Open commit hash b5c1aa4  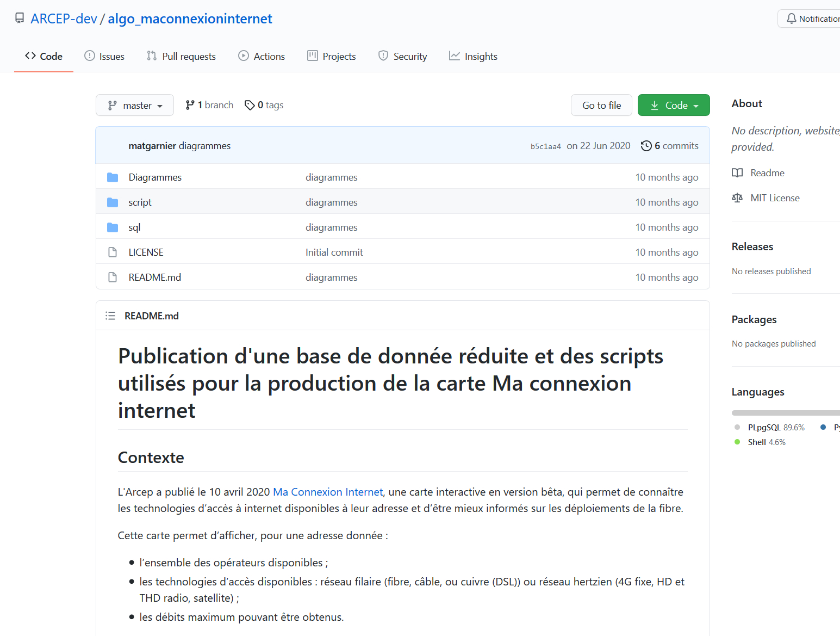[545, 146]
